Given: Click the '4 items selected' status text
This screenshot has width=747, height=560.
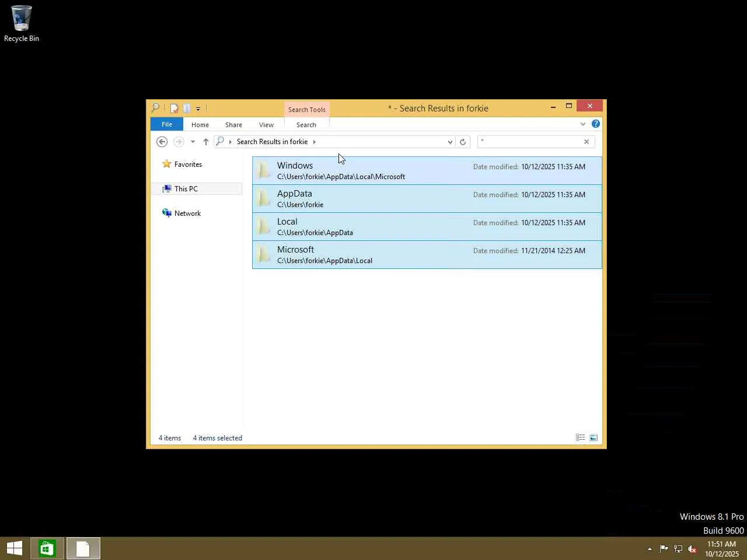Looking at the screenshot, I should 218,438.
